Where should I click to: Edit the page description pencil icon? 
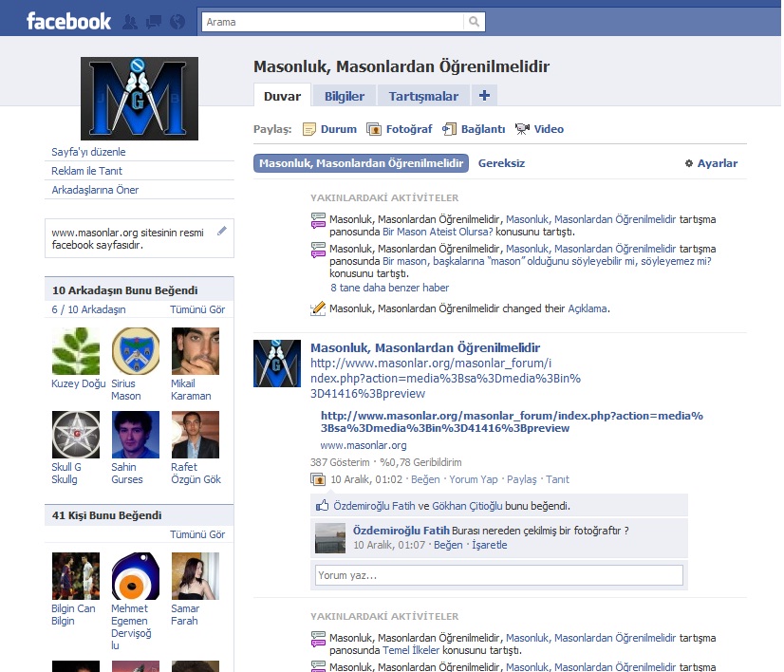tap(222, 230)
